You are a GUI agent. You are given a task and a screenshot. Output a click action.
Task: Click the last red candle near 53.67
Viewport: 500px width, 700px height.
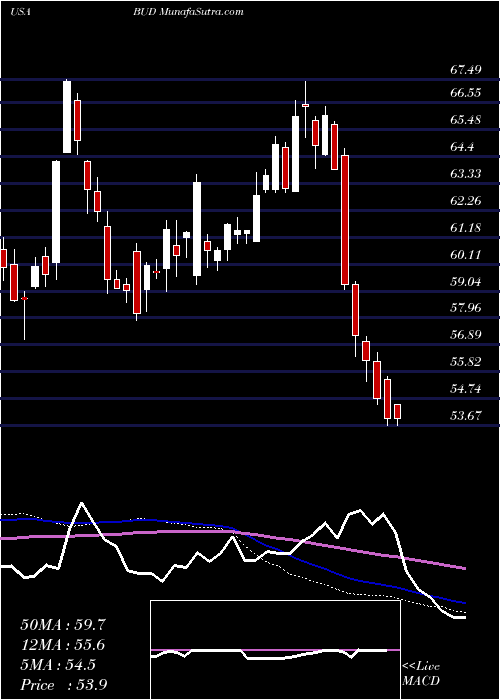coord(397,412)
